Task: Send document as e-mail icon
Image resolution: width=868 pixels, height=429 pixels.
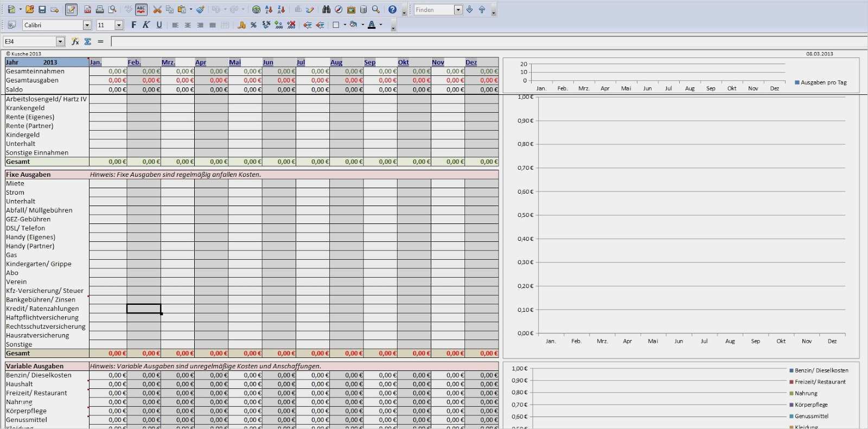Action: click(x=54, y=10)
